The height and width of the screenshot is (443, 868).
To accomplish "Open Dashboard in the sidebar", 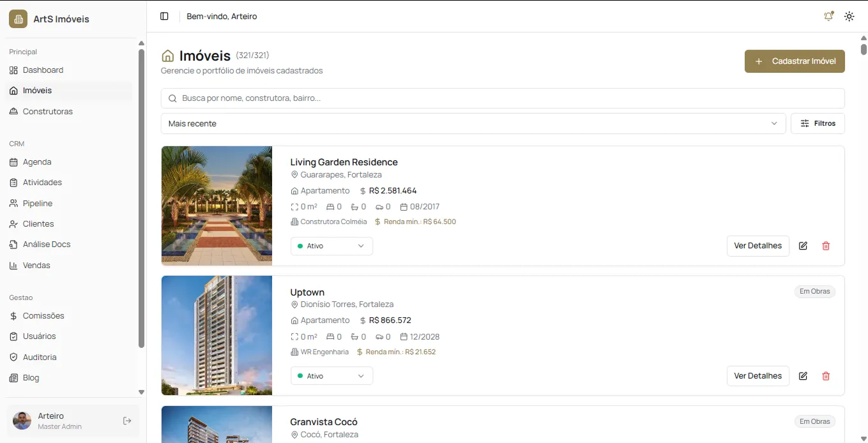I will point(69,70).
